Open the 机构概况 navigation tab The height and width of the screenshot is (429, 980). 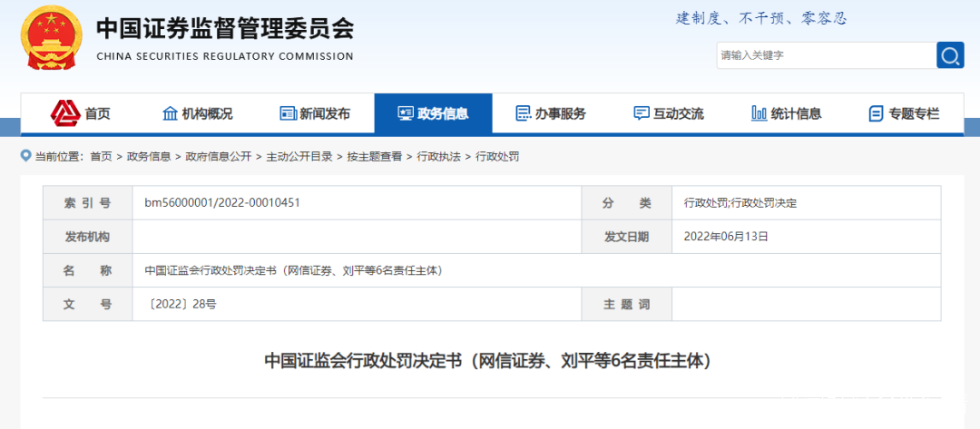(198, 113)
